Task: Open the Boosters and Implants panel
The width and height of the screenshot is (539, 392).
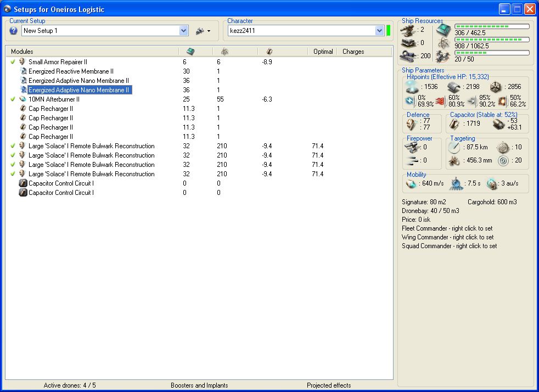Action: pos(199,385)
